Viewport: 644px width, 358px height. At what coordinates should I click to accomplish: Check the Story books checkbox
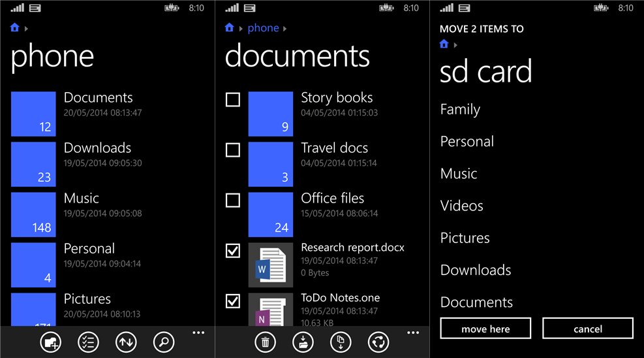click(x=233, y=99)
